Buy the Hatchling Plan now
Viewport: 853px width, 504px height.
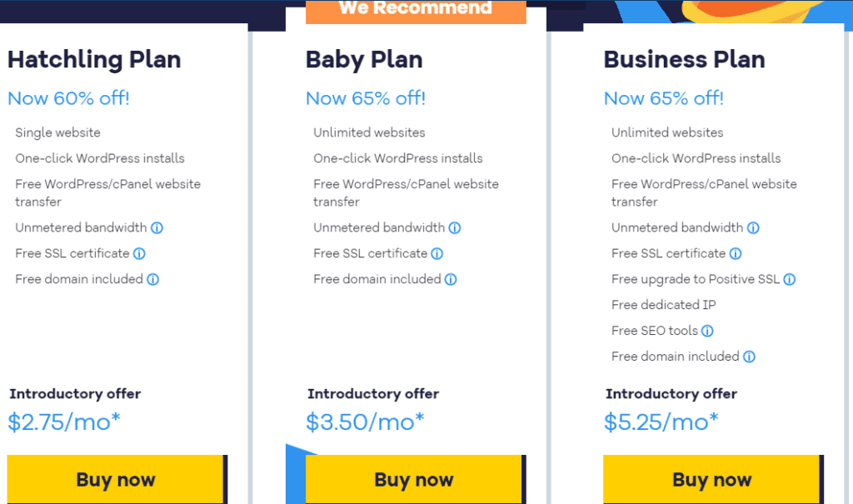117,479
